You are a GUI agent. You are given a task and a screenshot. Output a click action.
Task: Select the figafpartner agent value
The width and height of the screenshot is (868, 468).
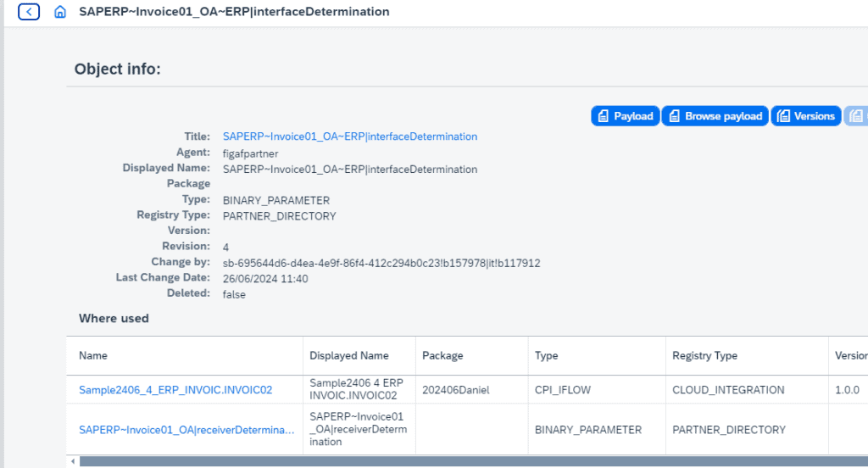[x=250, y=153]
